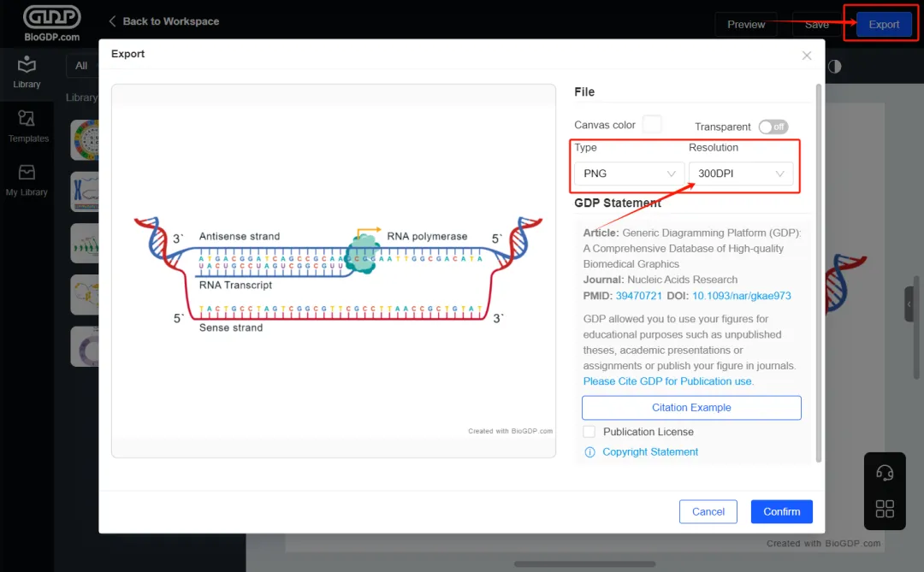Toggle the contrast half-circle icon
Image resolution: width=924 pixels, height=572 pixels.
(834, 67)
